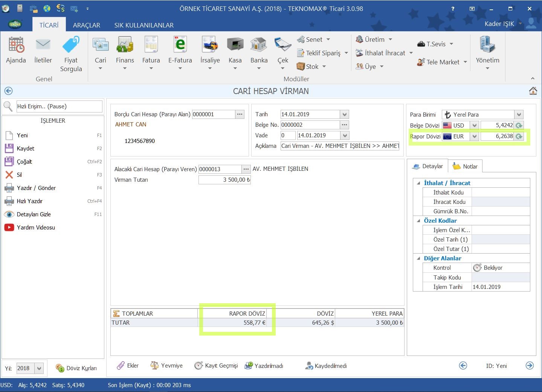
Task: Click the İrsaliye truck icon
Action: [210, 45]
